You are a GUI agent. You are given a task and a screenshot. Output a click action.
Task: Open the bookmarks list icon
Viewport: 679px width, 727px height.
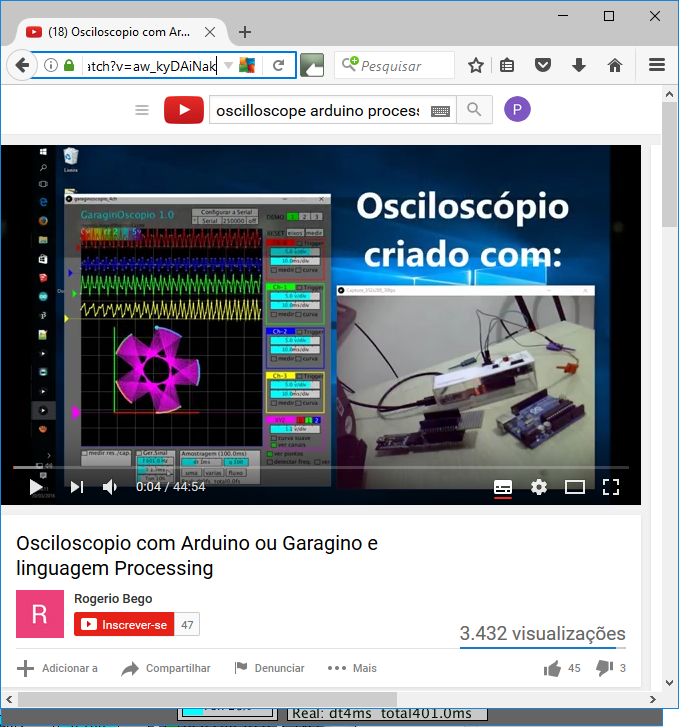(507, 65)
